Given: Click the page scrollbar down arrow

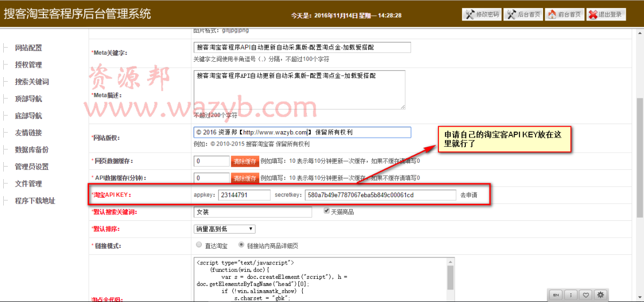Looking at the screenshot, I should pyautogui.click(x=640, y=298).
